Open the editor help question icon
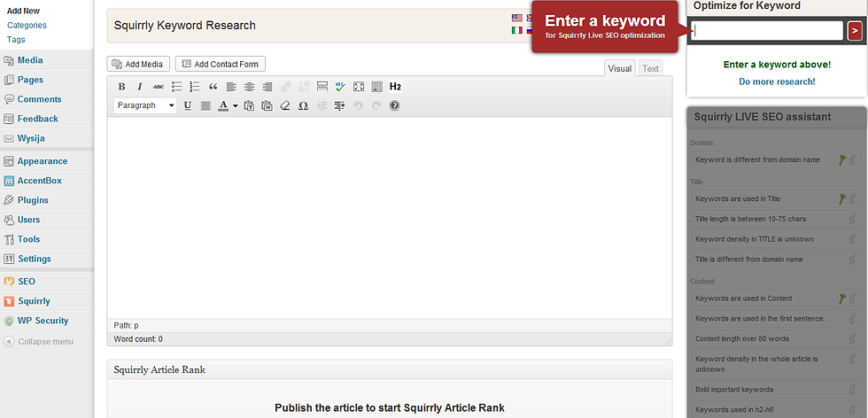Screen dimensions: 868x418 [395, 105]
